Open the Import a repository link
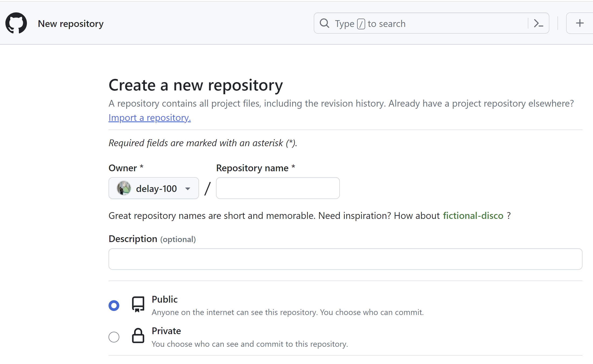Image resolution: width=593 pixels, height=364 pixels. pyautogui.click(x=149, y=118)
